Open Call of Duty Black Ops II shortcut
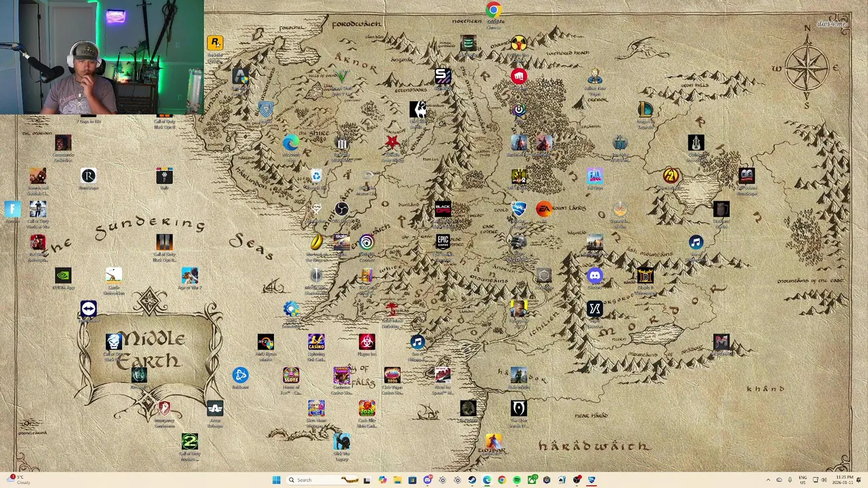Viewport: 868px width, 488px height. click(x=164, y=242)
